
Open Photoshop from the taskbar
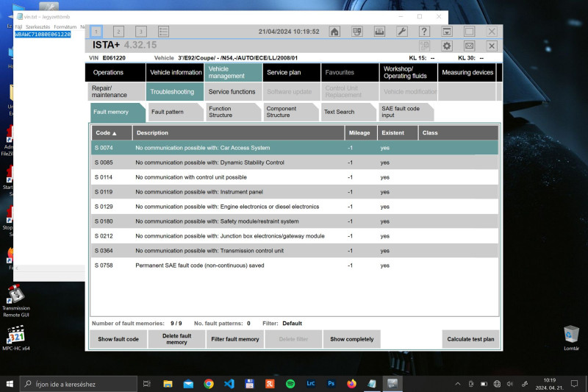[x=331, y=384]
